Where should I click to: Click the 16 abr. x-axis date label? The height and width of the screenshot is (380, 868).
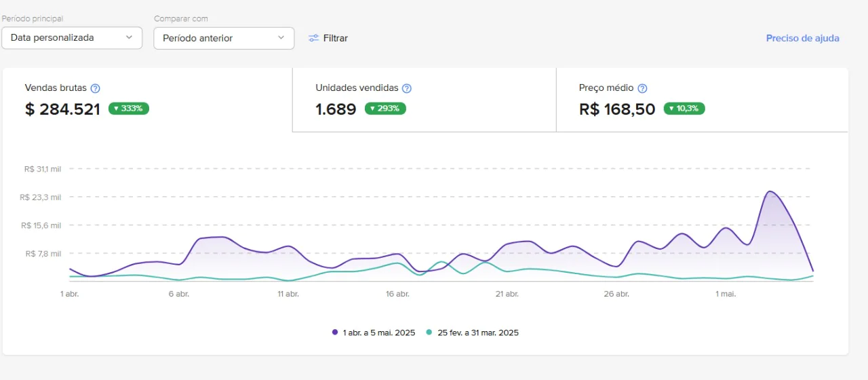(397, 294)
